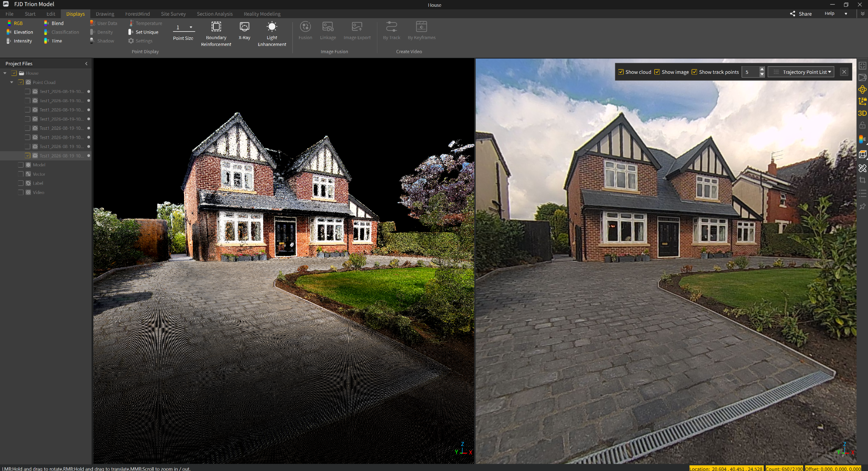Click the fit-to-view icon in right sidebar
This screenshot has width=868, height=471.
(x=862, y=66)
